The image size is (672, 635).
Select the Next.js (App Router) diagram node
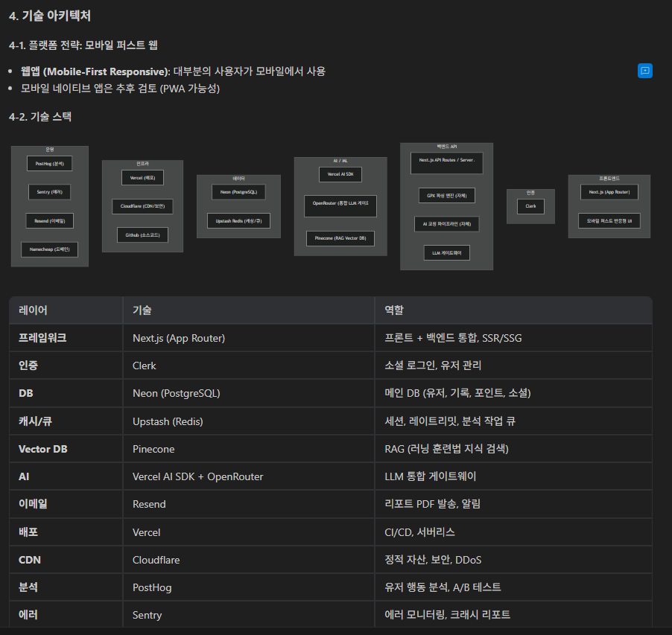[609, 192]
